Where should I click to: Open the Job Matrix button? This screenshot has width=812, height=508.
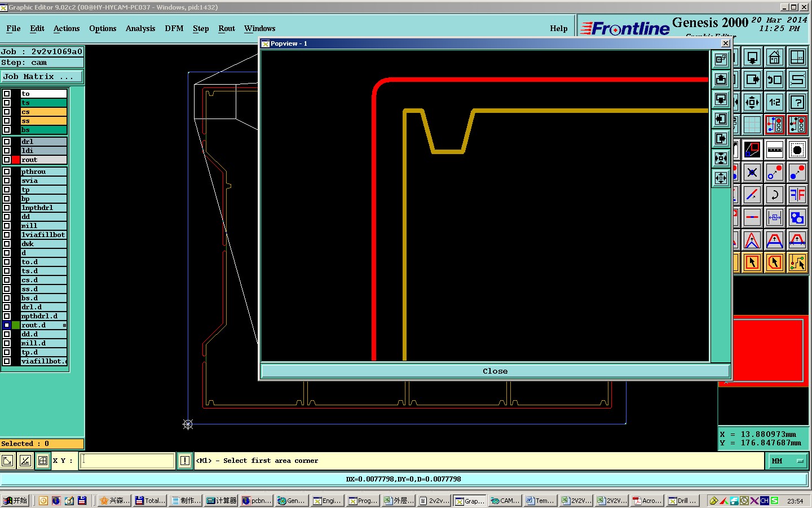(x=42, y=76)
